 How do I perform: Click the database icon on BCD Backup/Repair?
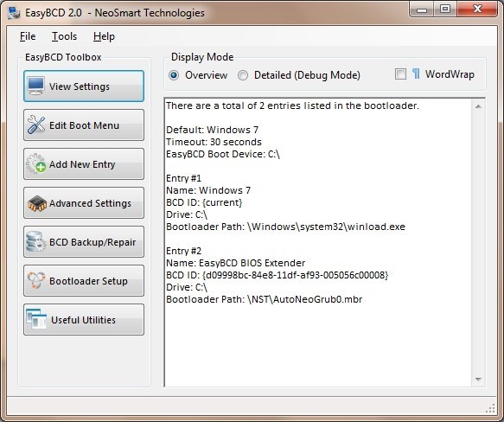(x=35, y=241)
